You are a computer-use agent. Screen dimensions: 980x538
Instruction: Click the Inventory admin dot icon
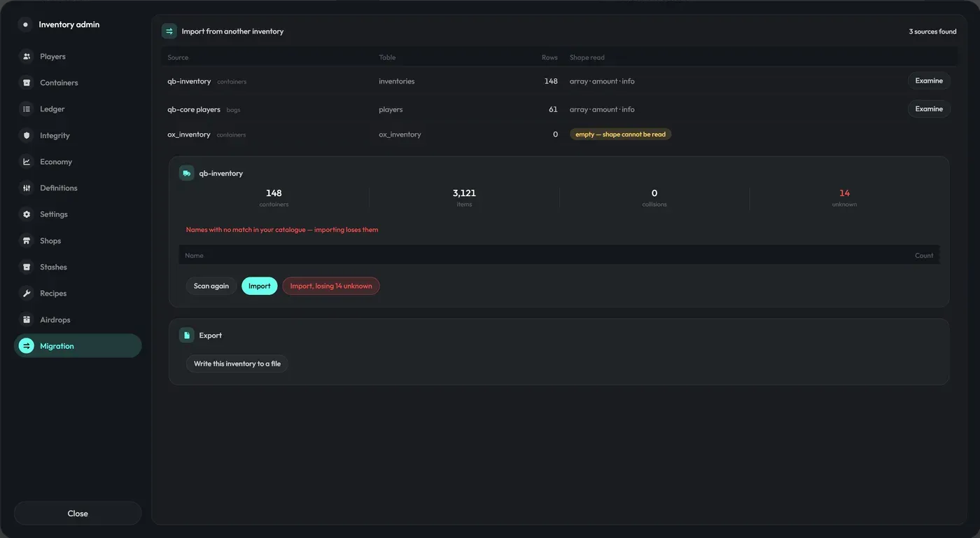pyautogui.click(x=26, y=25)
